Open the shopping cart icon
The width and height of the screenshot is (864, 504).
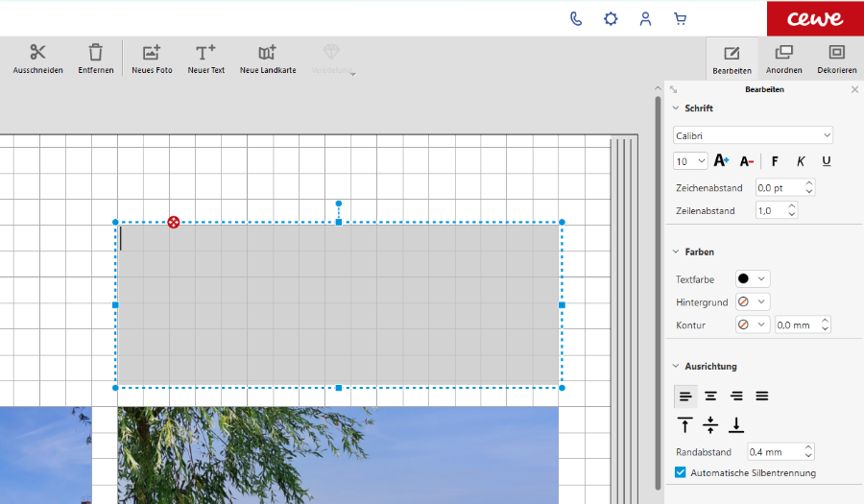point(681,18)
